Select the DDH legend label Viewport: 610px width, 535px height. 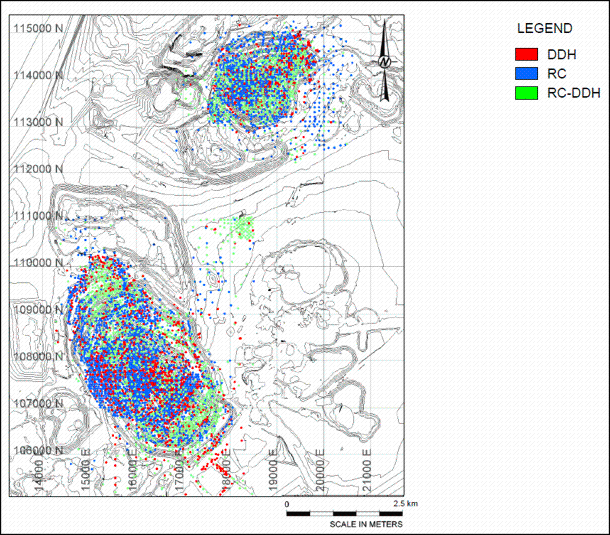[x=561, y=54]
